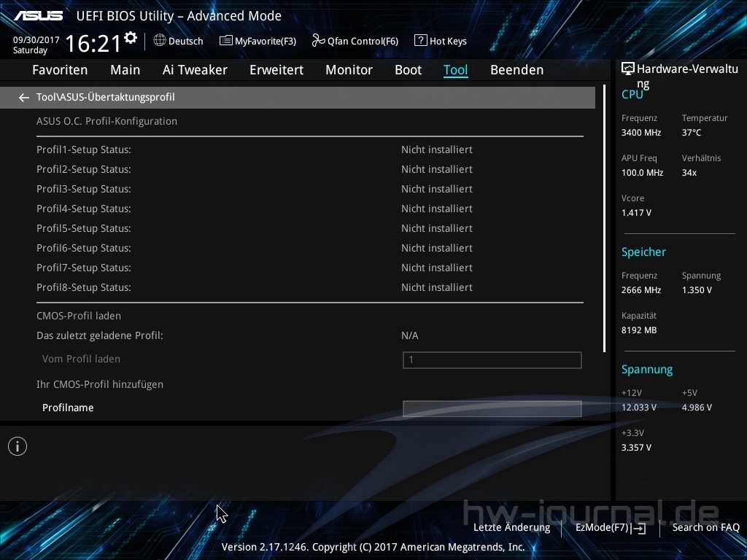Switch to the Main tab
The height and width of the screenshot is (560, 747).
[x=125, y=70]
